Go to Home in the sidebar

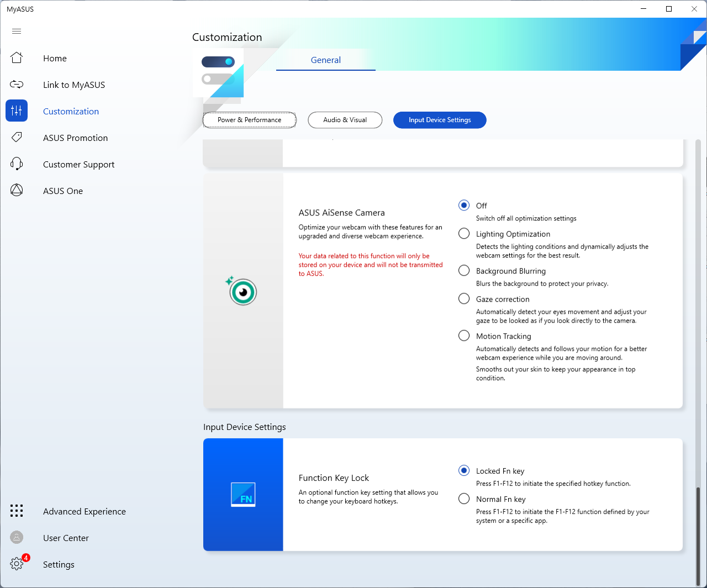55,58
